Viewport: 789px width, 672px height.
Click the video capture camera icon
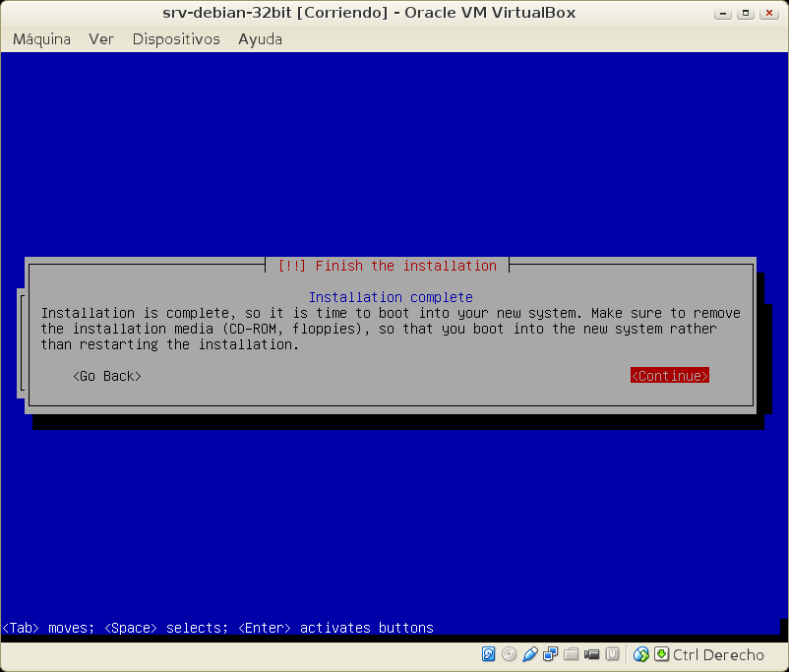[x=591, y=654]
